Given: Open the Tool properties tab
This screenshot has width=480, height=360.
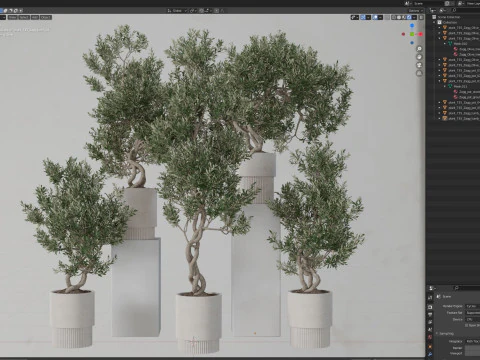Looking at the screenshot, I should coord(430,298).
